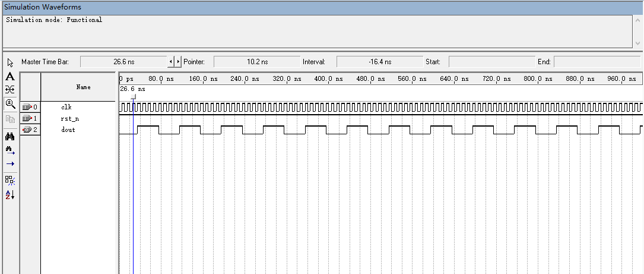
Task: Toggle Snap to Grid icon
Action: click(x=10, y=180)
